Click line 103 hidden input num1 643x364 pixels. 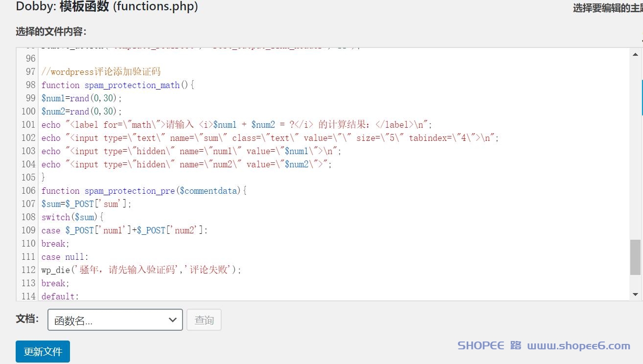coord(191,151)
